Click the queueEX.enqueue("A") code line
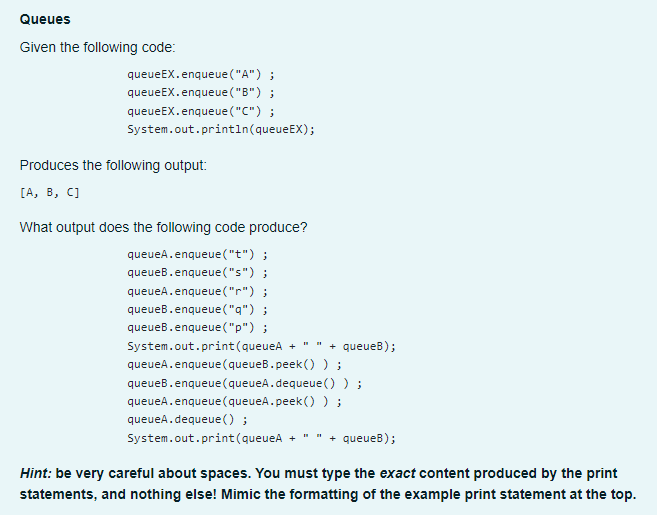Viewport: 657px width, 515px height. (201, 75)
